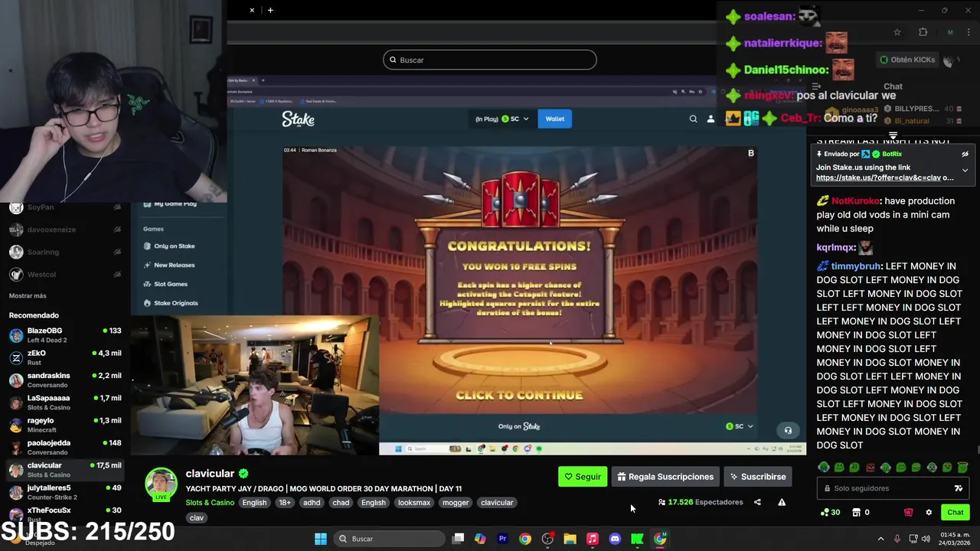This screenshot has height=551, width=980.
Task: Click the Stake profile user icon
Action: (710, 119)
